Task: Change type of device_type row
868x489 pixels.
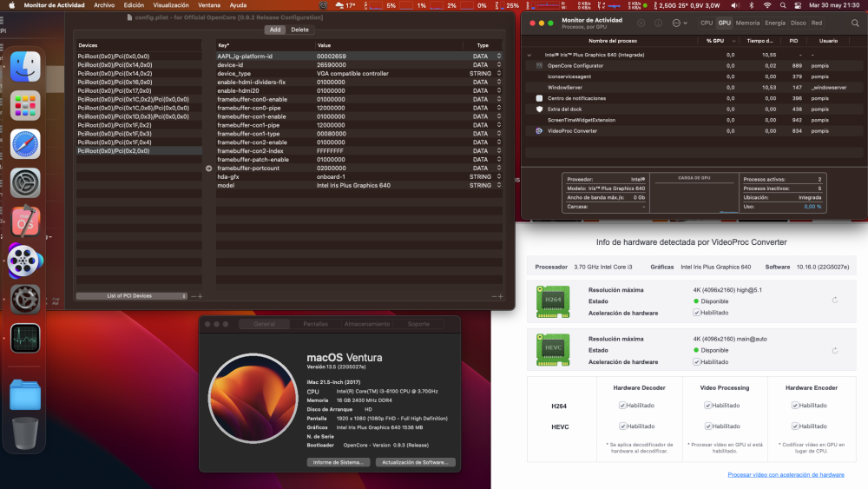Action: 499,73
